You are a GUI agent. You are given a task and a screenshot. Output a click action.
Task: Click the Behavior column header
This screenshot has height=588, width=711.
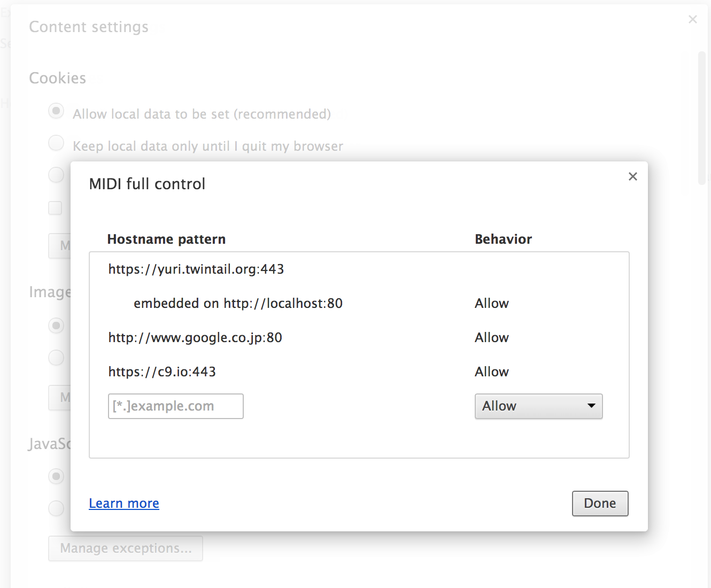(503, 239)
